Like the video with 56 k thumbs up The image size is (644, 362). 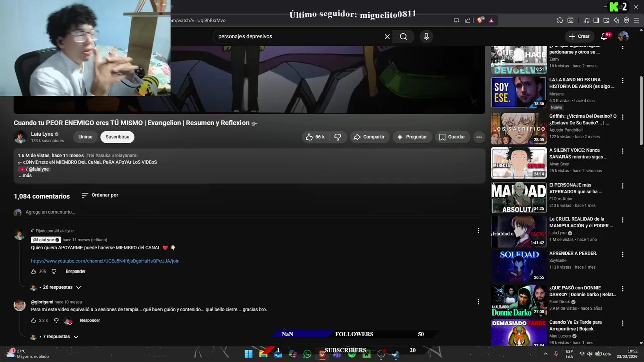tap(315, 137)
